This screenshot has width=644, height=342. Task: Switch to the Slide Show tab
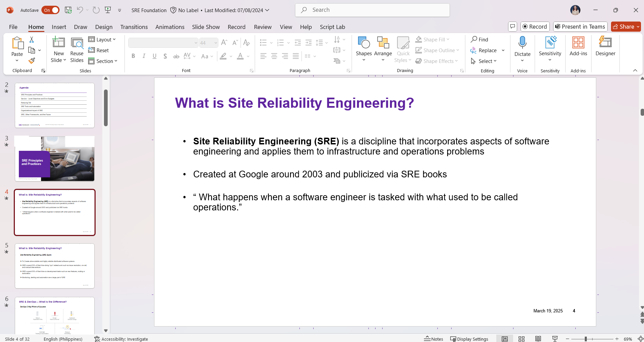click(206, 27)
